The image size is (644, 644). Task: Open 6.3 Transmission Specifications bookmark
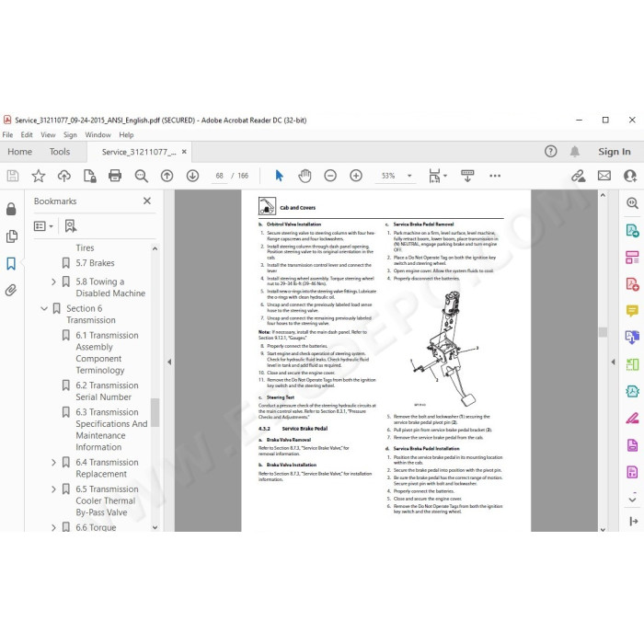111,430
